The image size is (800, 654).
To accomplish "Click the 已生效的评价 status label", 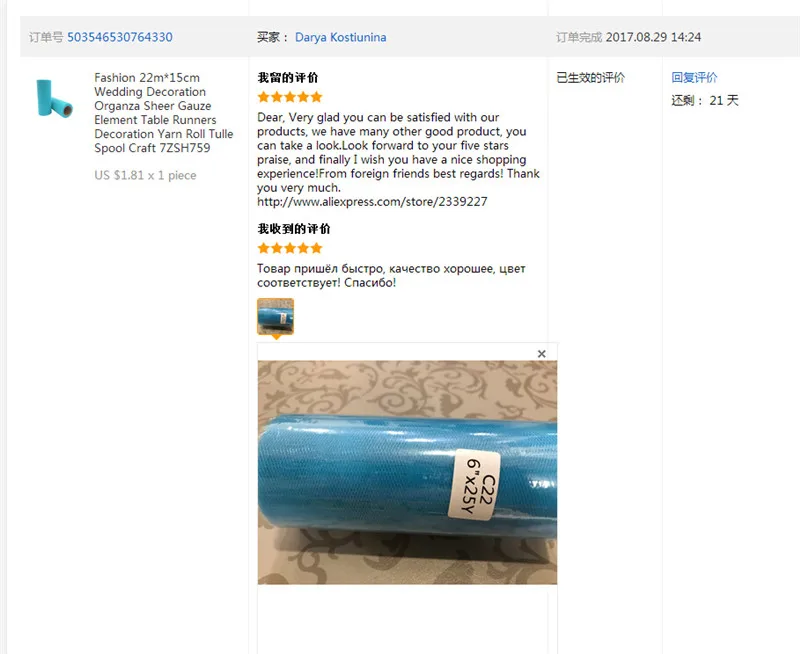I will click(590, 78).
